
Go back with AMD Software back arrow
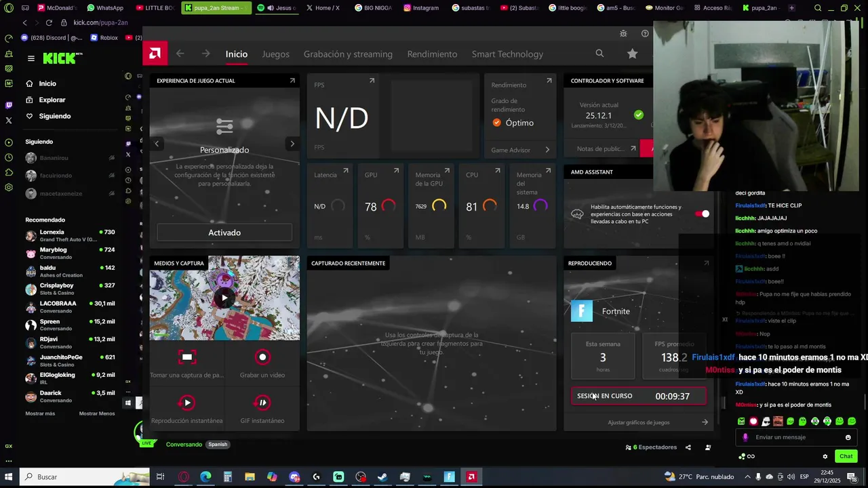click(180, 54)
